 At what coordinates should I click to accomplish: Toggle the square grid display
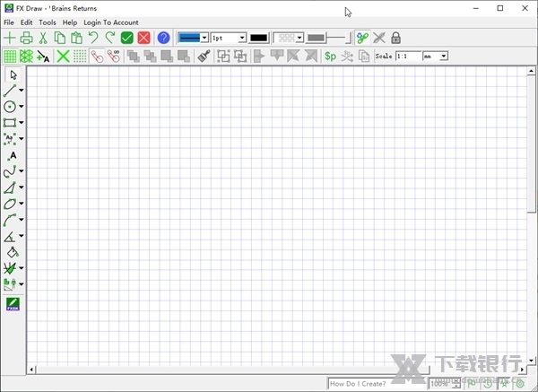tap(10, 57)
